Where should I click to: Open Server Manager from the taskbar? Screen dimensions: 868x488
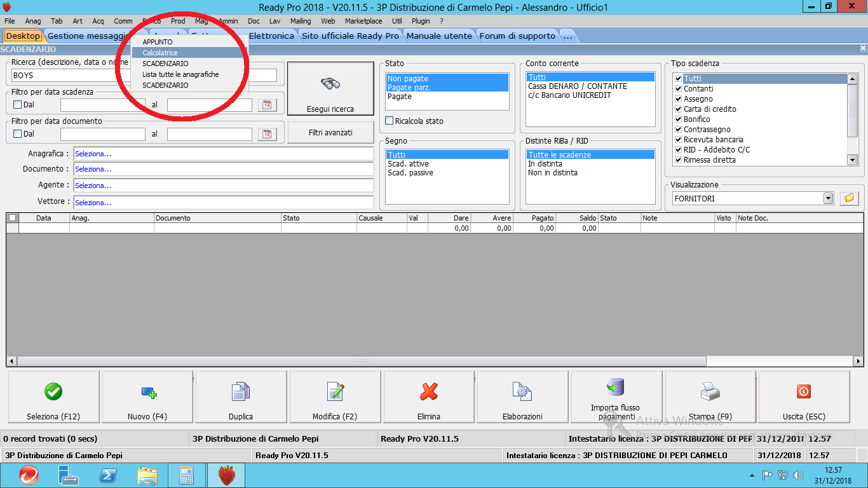[68, 475]
